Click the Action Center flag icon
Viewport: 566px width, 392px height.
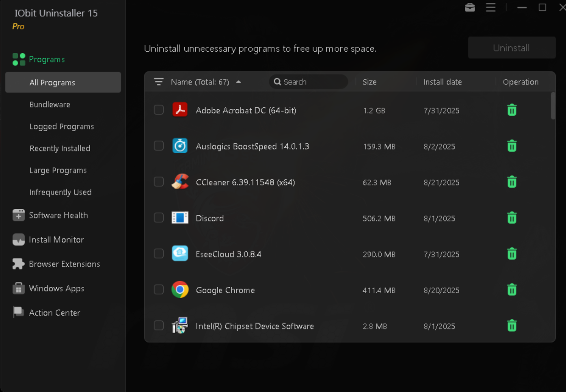pos(18,312)
